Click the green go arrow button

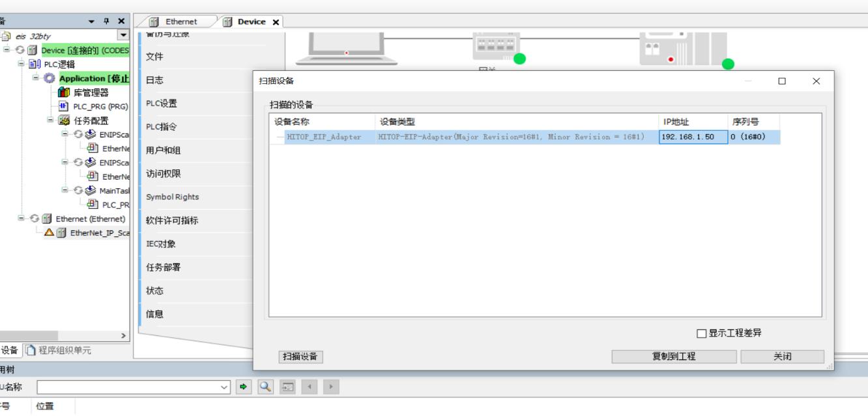click(x=244, y=387)
